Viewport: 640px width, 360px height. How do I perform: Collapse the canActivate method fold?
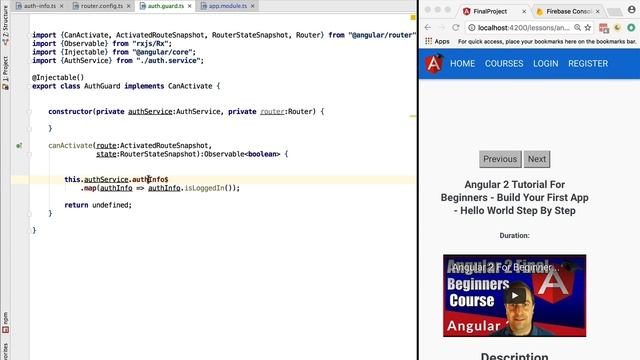click(x=29, y=154)
